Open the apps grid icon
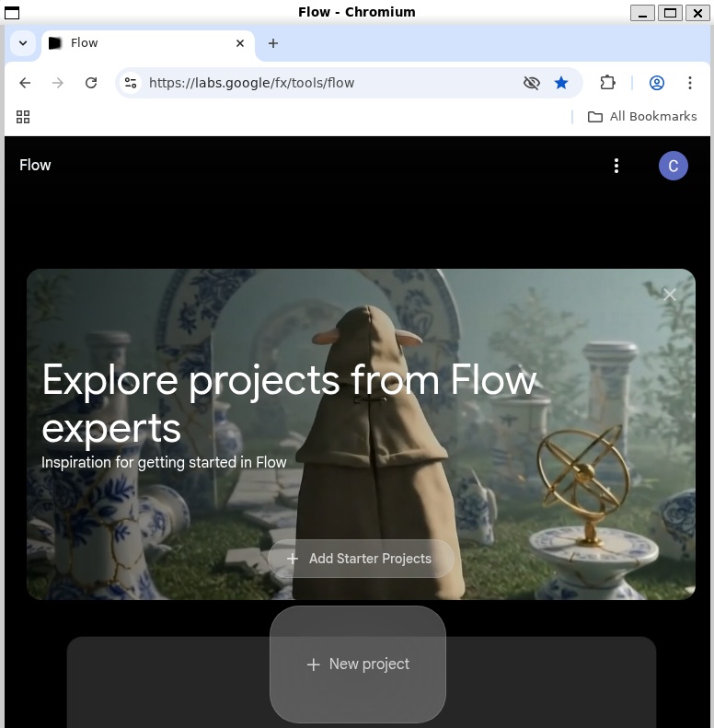 click(x=23, y=117)
